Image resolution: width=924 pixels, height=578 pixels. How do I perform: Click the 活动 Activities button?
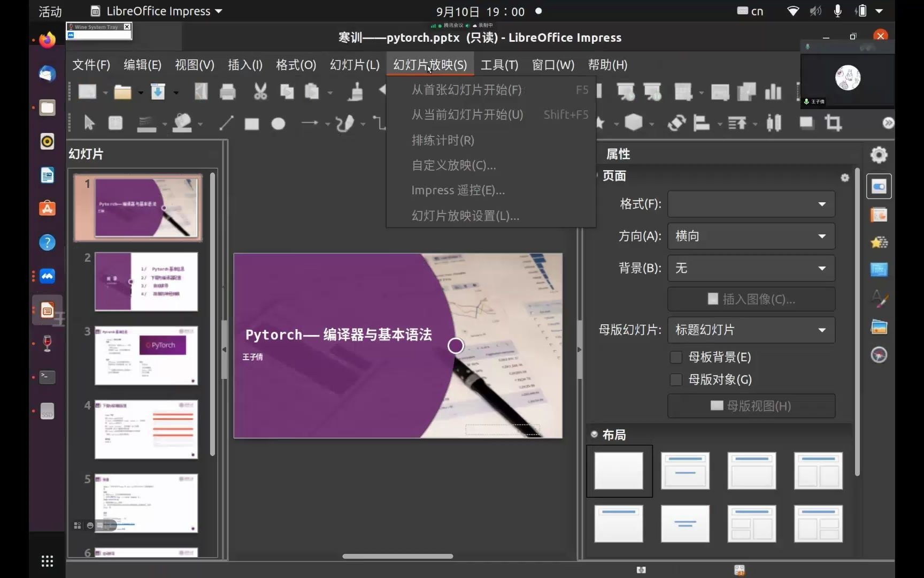tap(50, 11)
